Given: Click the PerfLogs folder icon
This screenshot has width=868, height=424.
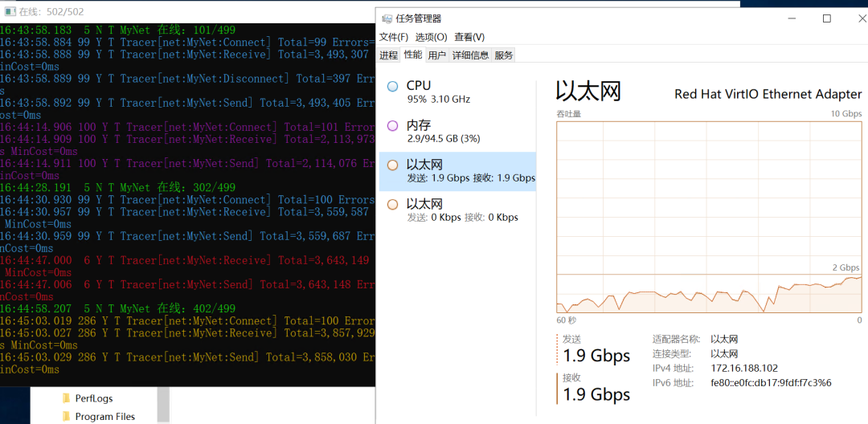Looking at the screenshot, I should point(67,398).
